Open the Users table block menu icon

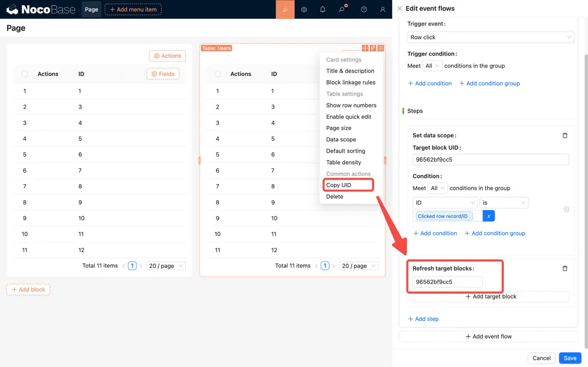[x=381, y=48]
